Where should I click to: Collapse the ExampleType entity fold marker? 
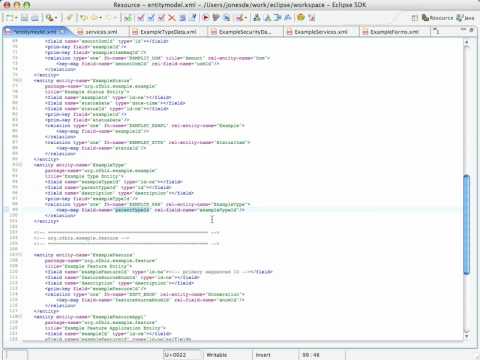coord(21,165)
